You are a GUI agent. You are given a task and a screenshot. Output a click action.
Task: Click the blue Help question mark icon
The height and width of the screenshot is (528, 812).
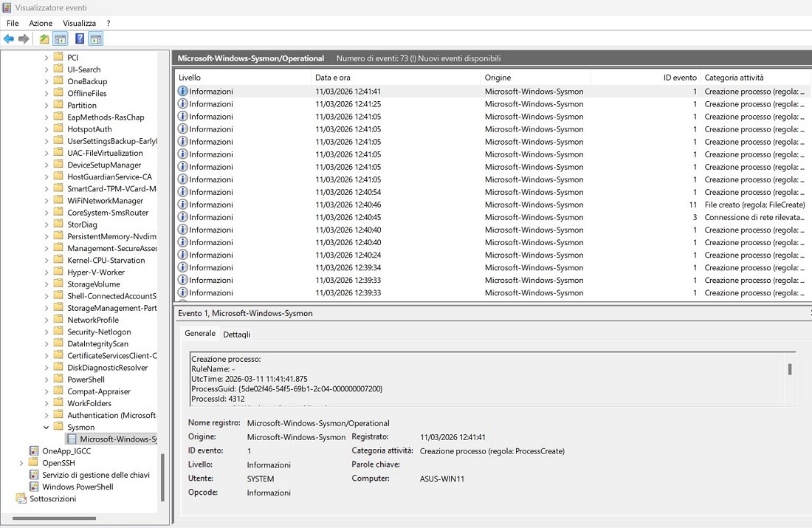tap(78, 38)
